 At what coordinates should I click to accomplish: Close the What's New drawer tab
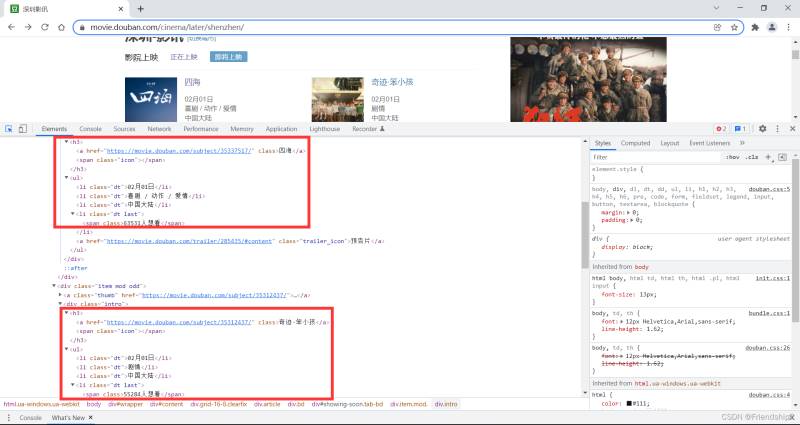pos(90,418)
